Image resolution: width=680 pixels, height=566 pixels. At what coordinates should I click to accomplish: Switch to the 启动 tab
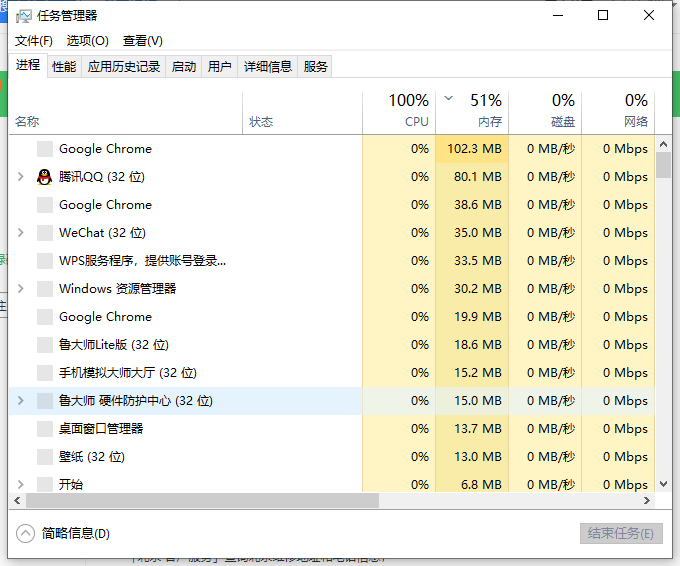tap(184, 67)
